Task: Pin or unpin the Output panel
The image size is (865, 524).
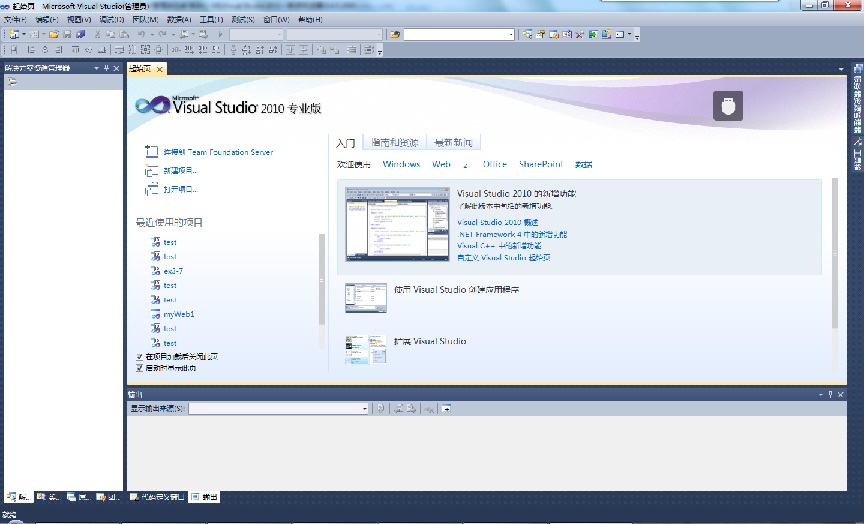Action: click(x=830, y=394)
